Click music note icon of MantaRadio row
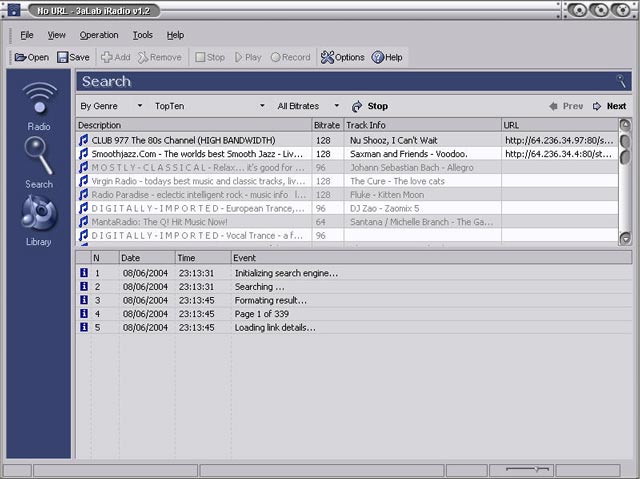640x479 pixels. (x=83, y=222)
